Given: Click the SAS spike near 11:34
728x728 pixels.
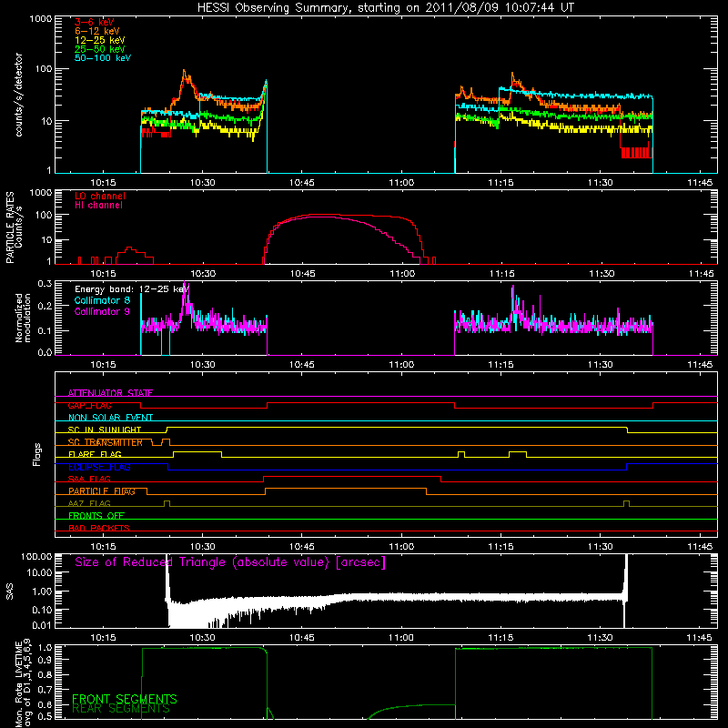Looking at the screenshot, I should click(x=626, y=576).
